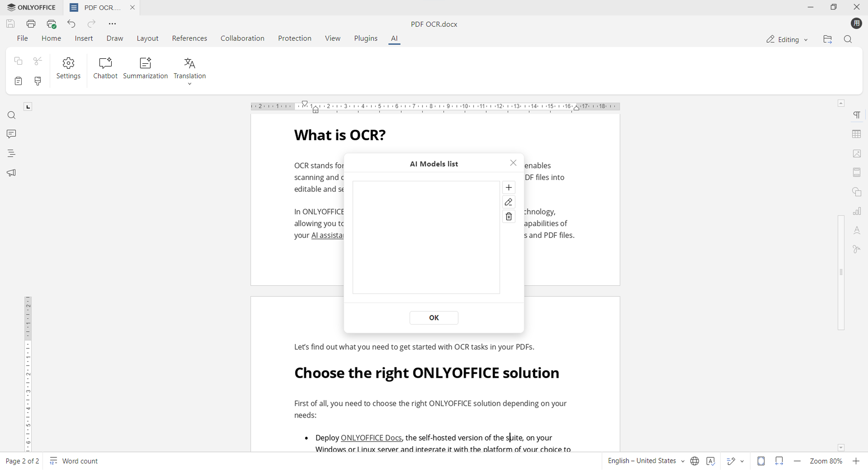The width and height of the screenshot is (868, 470).
Task: Click the vertical scrollbar thumb
Action: (841, 273)
